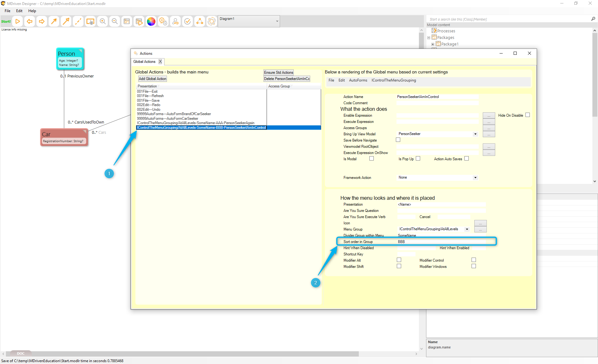Click the Ensure Std Actions button

278,72
